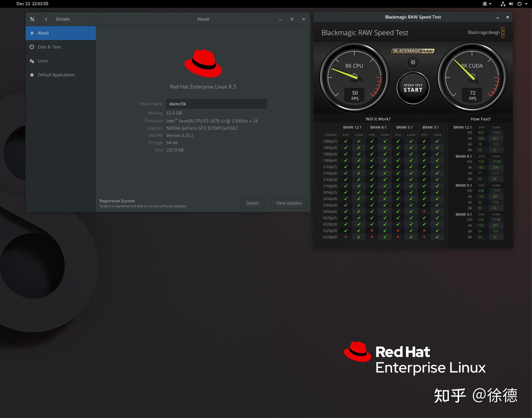Click the settings tools icon in Details header

coord(32,19)
